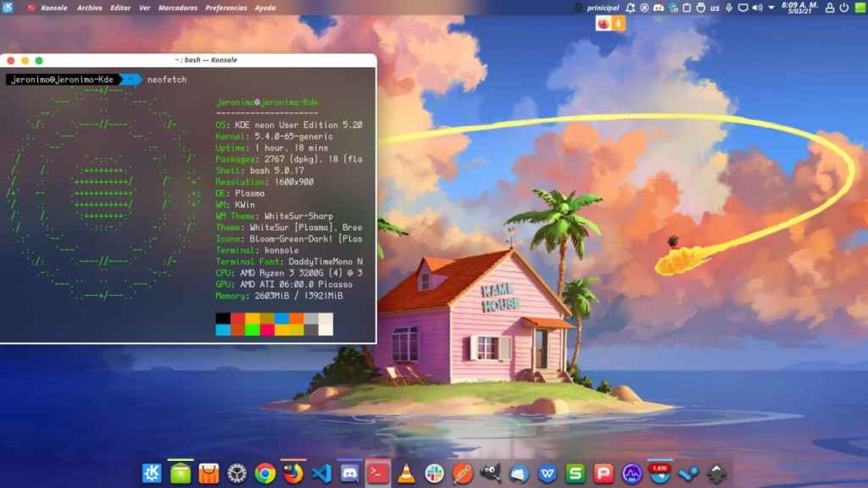
Task: Switch the 'us' keyboard layout indicator
Action: click(715, 8)
